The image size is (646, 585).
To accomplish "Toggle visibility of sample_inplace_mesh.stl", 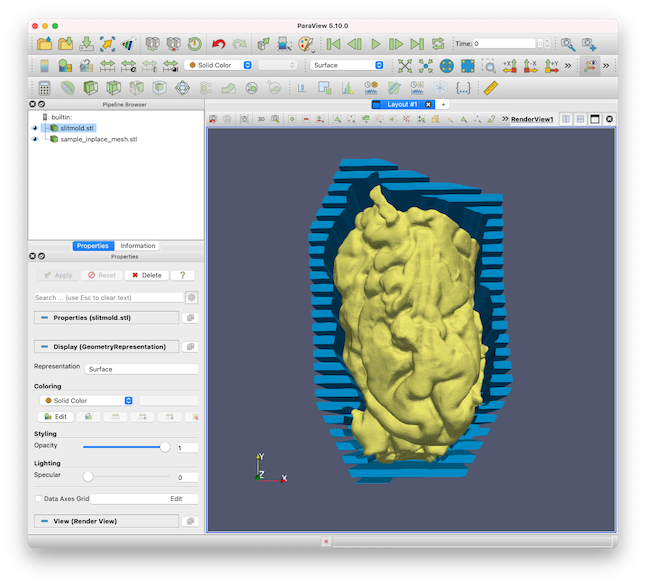I will point(35,139).
